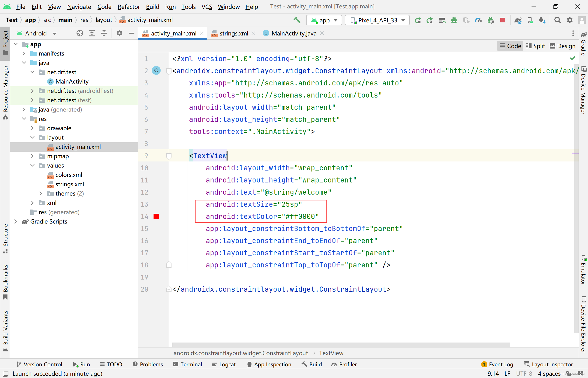The width and height of the screenshot is (588, 378).
Task: Switch editor to Split view
Action: tap(535, 46)
